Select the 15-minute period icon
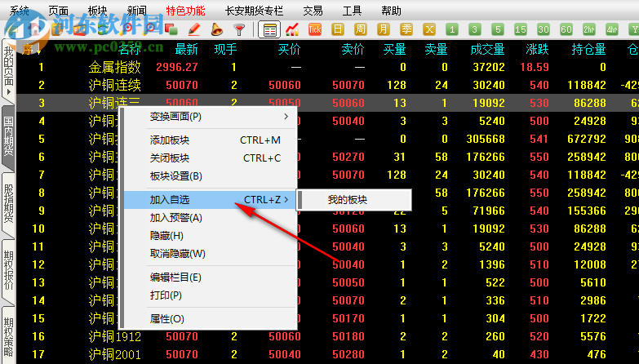Screen dimensions: 639x364 point(521,29)
